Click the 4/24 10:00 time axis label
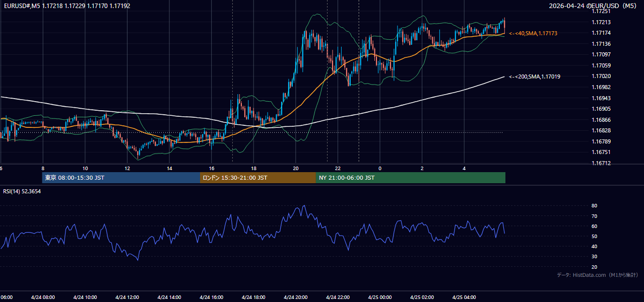The image size is (644, 302). point(85,297)
